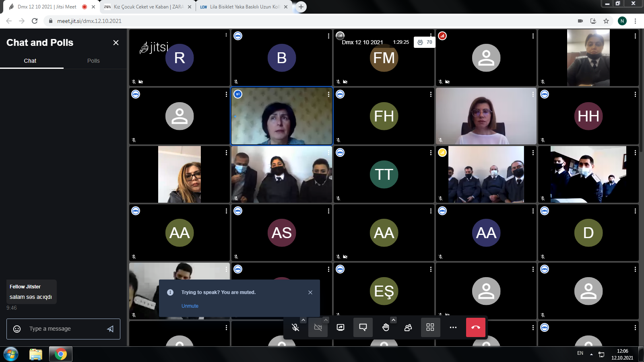Toggle tile view layout
This screenshot has width=644, height=362.
pyautogui.click(x=430, y=327)
